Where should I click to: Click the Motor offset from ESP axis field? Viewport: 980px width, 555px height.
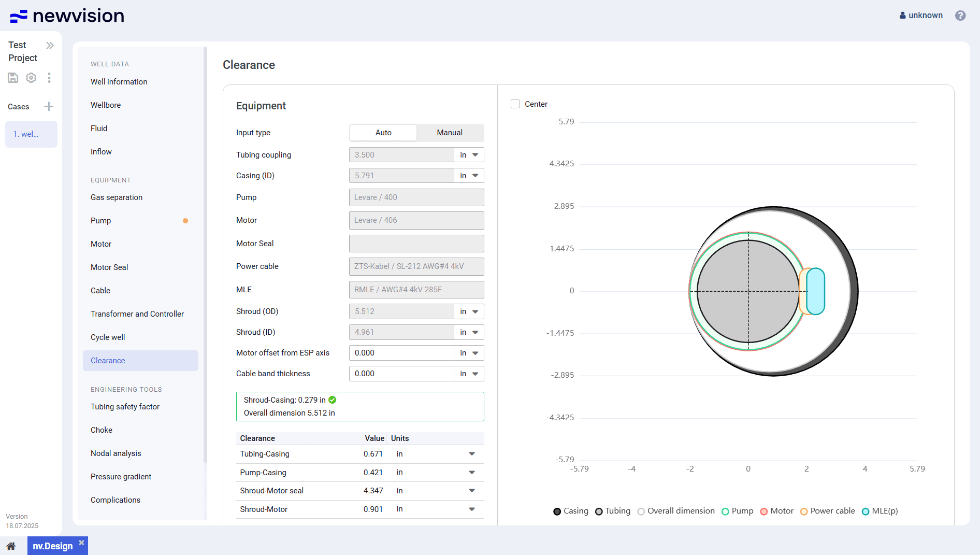[401, 353]
